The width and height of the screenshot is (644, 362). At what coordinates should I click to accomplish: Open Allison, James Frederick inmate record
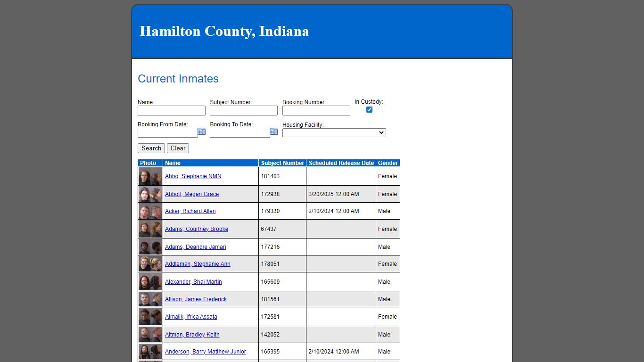coord(196,299)
